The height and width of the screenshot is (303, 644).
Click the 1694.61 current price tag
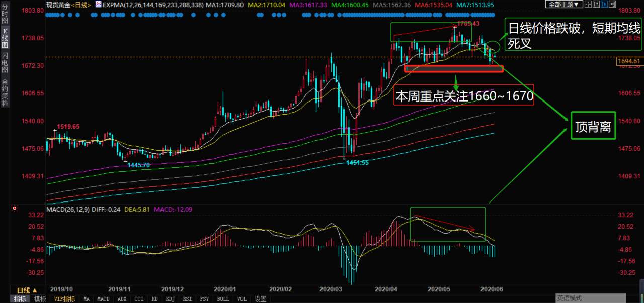click(x=630, y=61)
